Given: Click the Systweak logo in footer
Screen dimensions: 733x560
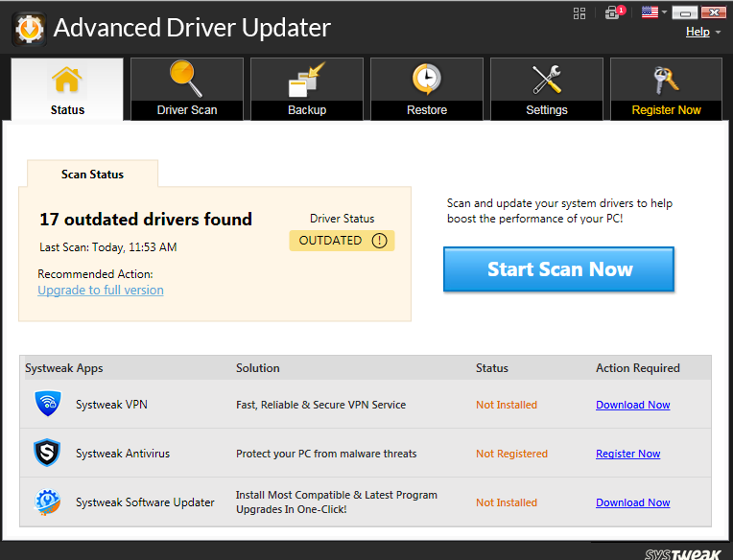Looking at the screenshot, I should pyautogui.click(x=683, y=554).
